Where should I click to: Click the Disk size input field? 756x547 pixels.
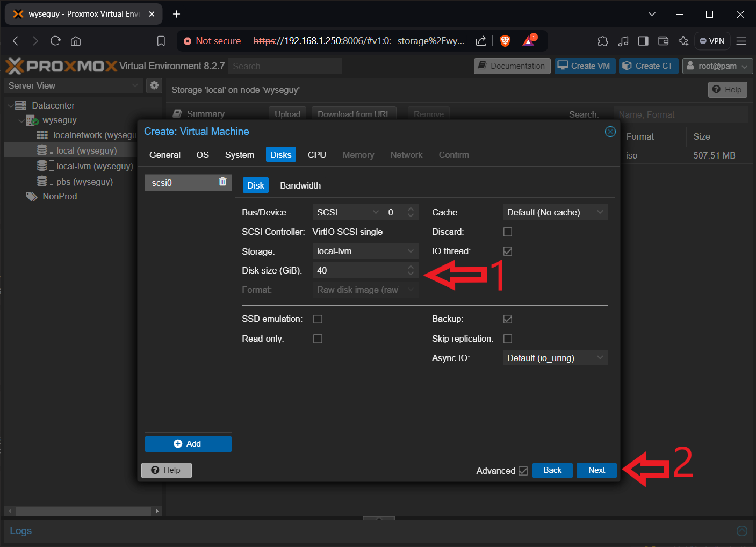point(359,270)
